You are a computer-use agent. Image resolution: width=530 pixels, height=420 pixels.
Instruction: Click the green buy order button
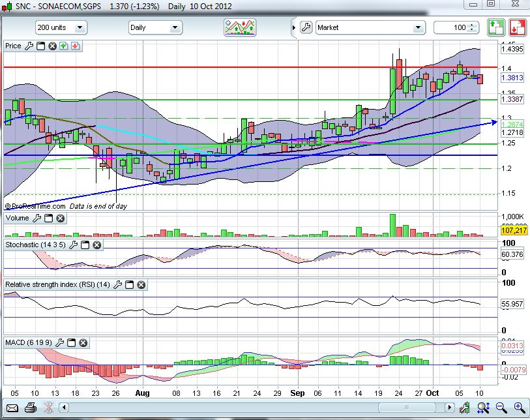pyautogui.click(x=496, y=27)
